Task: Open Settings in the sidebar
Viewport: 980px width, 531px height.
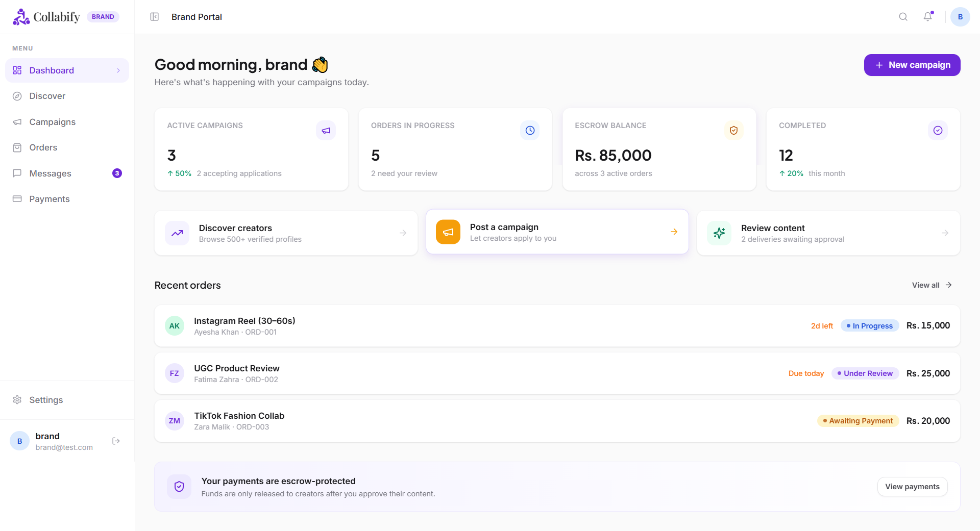Action: point(67,400)
